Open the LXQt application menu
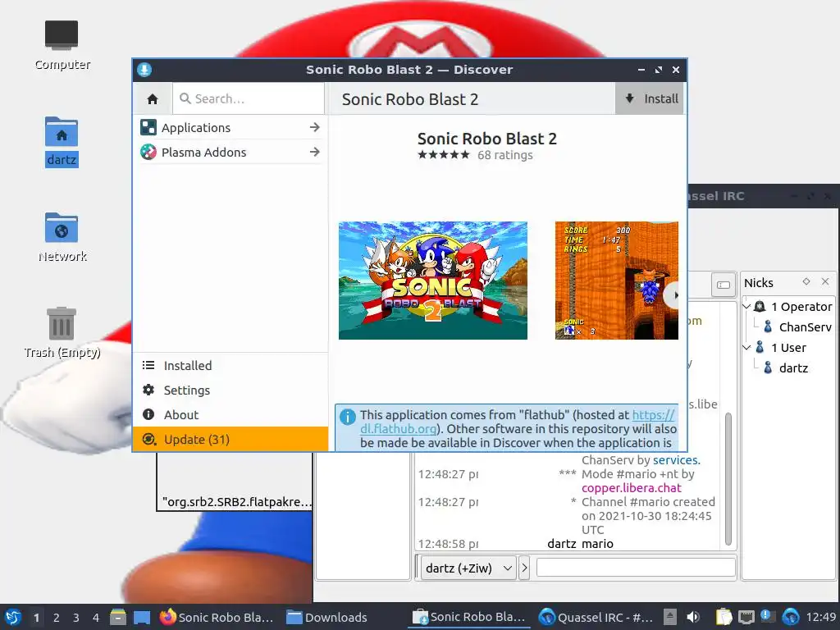Image resolution: width=840 pixels, height=630 pixels. coord(13,617)
